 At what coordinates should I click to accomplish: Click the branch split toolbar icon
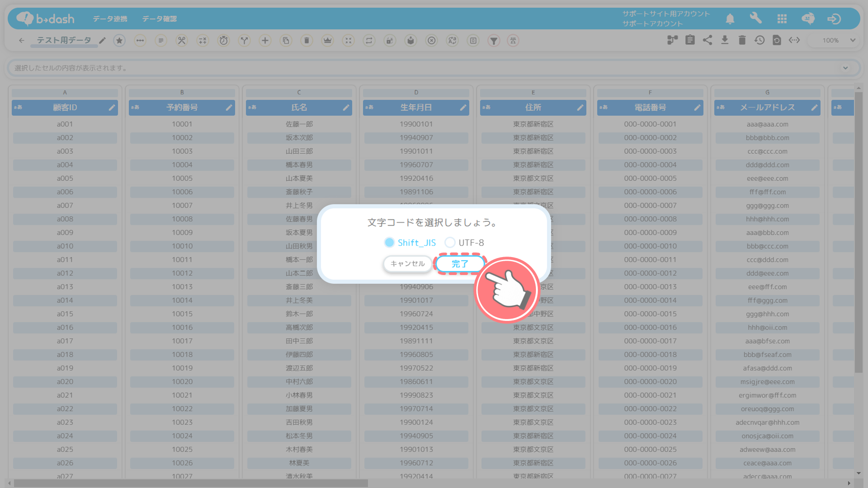(244, 40)
